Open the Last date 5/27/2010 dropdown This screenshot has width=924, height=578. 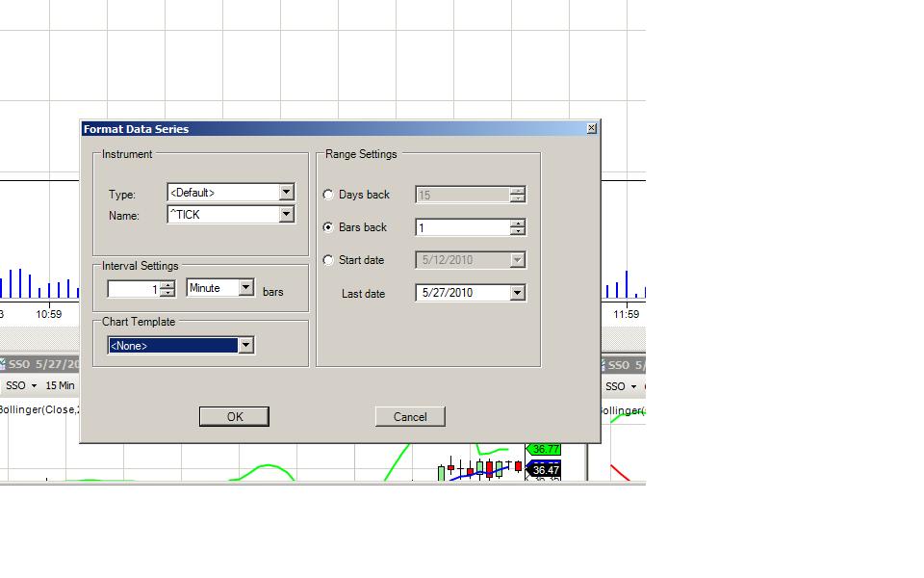tap(518, 293)
